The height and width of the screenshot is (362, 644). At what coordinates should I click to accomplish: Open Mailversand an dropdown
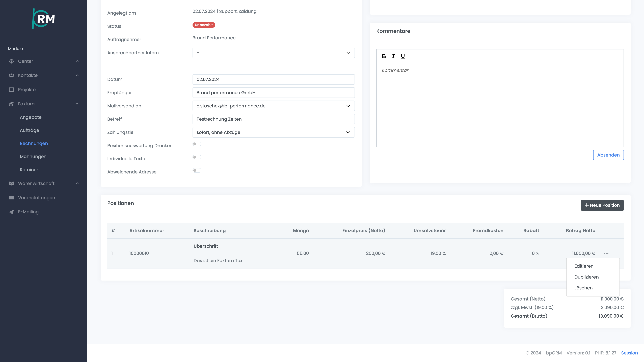[x=274, y=106]
